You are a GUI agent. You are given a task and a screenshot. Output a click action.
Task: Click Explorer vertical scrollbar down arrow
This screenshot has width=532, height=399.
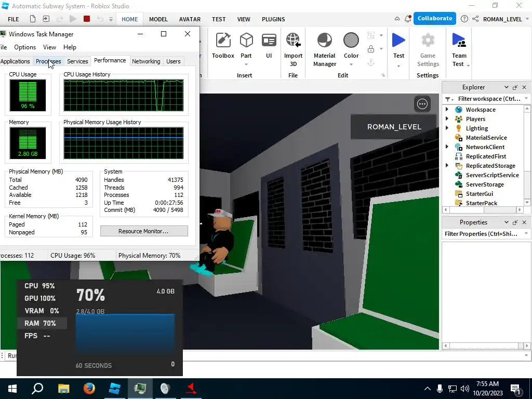pyautogui.click(x=527, y=203)
